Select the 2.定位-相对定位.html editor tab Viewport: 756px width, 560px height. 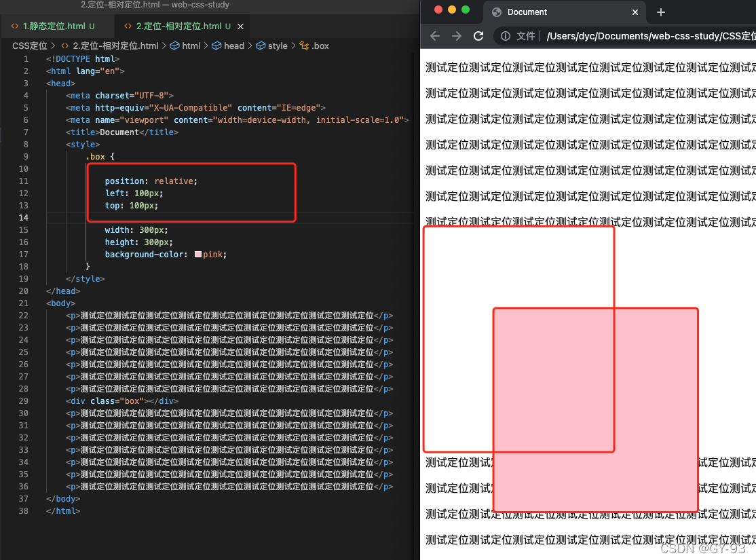point(178,26)
